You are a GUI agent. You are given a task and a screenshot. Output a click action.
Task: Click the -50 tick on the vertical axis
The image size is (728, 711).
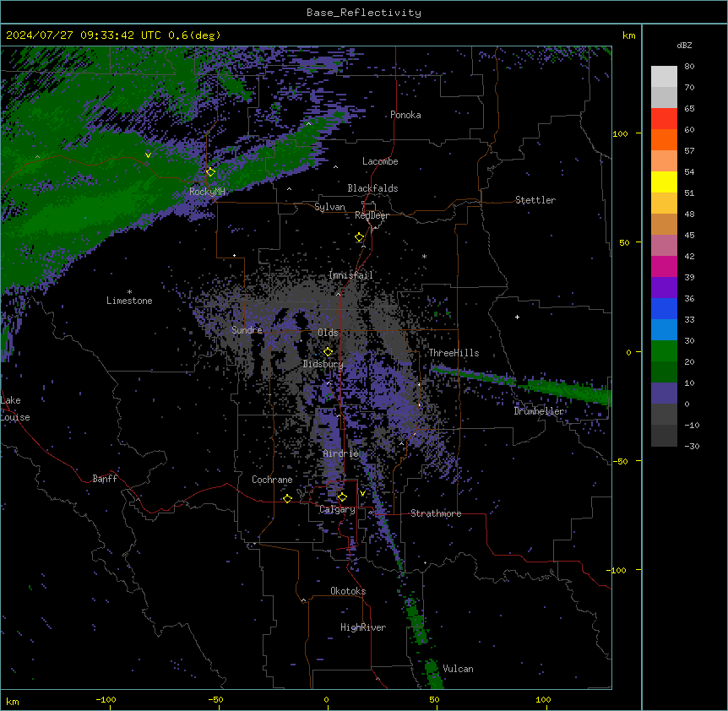pos(620,461)
